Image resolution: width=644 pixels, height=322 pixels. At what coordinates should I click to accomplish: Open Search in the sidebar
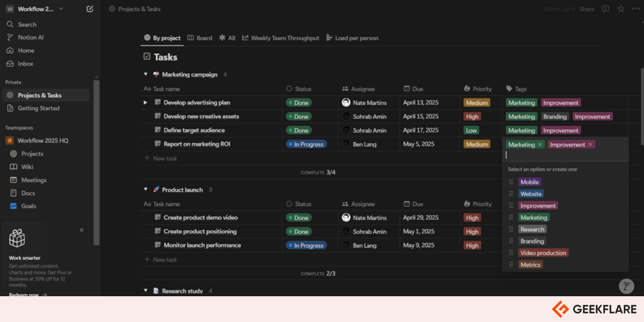[27, 25]
